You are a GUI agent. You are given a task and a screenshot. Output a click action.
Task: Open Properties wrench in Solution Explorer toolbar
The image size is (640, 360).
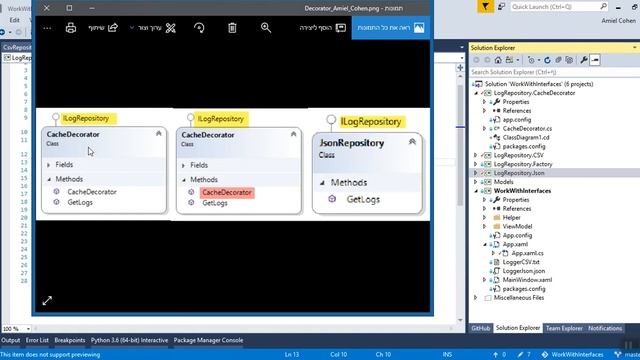click(x=584, y=60)
